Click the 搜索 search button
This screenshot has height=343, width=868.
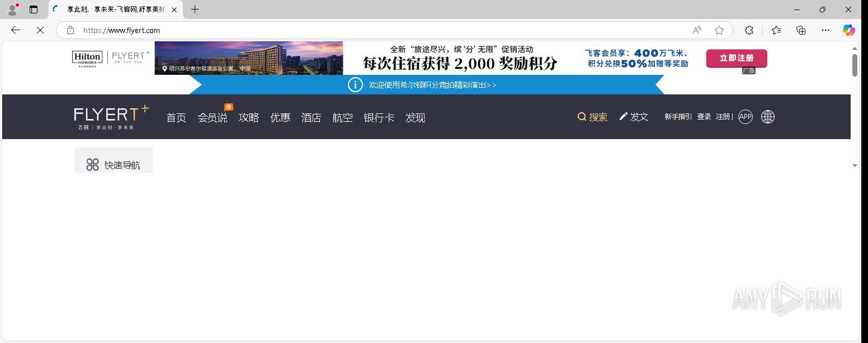(592, 117)
